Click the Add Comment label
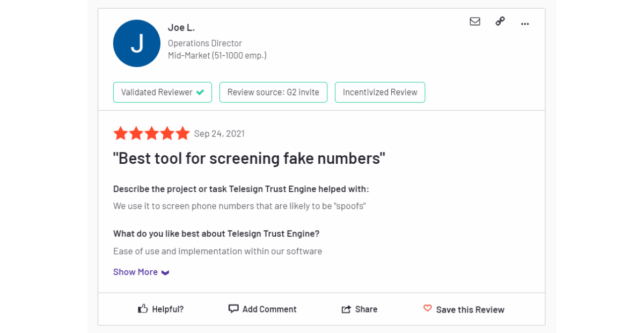This screenshot has width=644, height=333. click(x=269, y=309)
